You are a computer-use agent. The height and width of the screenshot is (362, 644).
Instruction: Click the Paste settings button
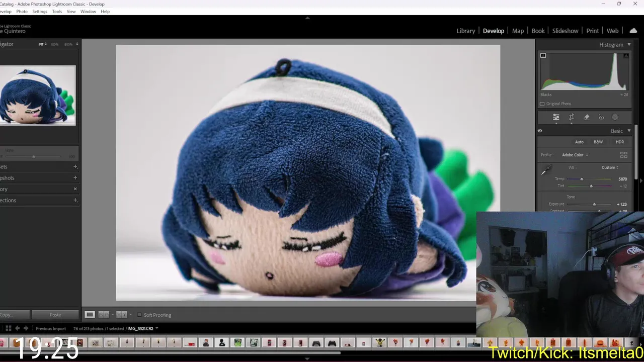click(x=55, y=315)
